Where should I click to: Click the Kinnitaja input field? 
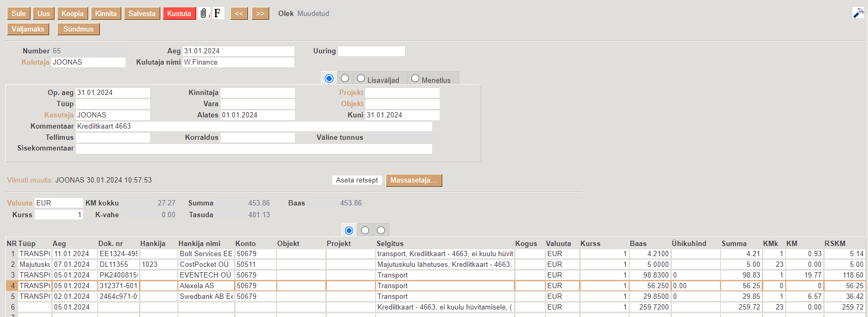[x=257, y=93]
